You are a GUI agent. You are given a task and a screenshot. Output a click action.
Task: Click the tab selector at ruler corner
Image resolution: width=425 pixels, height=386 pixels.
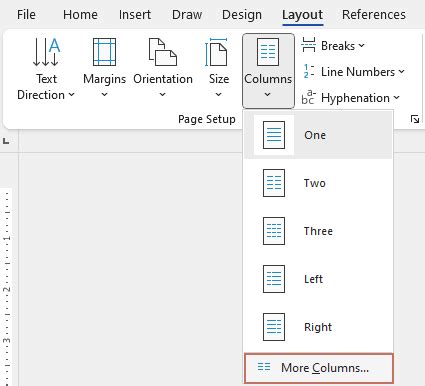[6, 141]
